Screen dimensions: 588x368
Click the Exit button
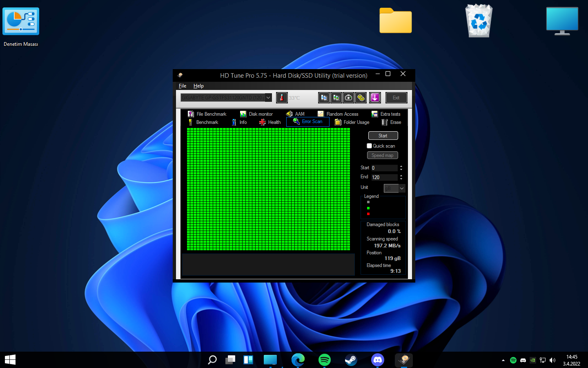396,98
